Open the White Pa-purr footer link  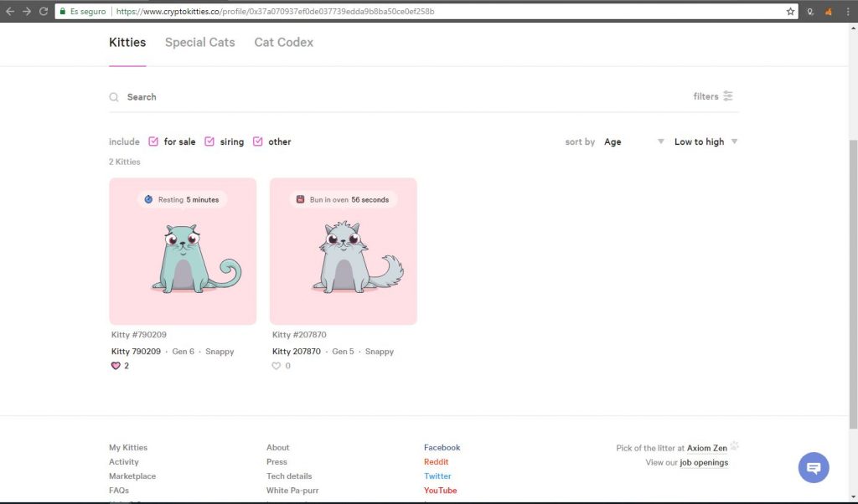(292, 491)
